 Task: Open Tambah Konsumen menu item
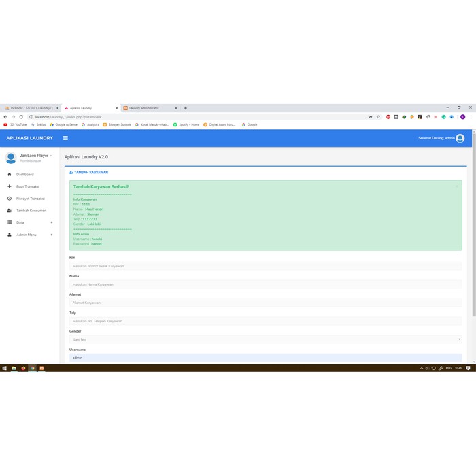[x=31, y=210]
